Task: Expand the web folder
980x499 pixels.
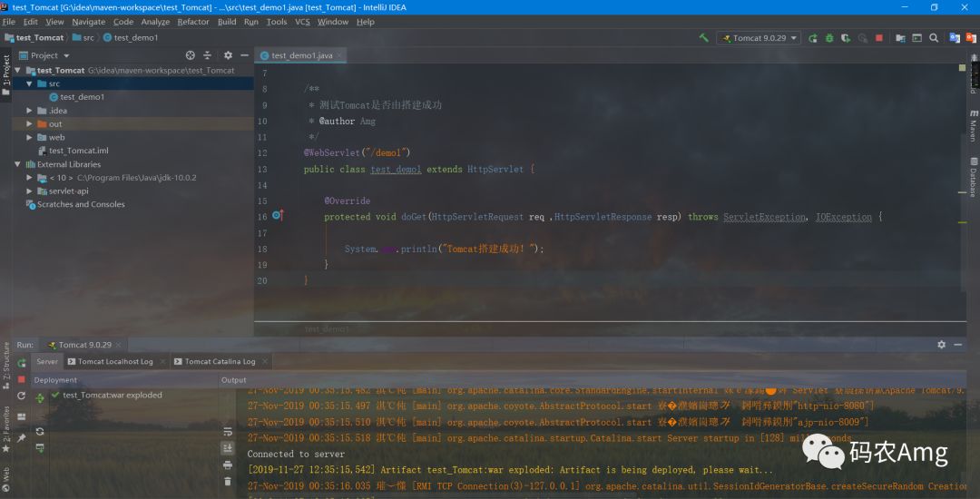Action: pos(29,137)
